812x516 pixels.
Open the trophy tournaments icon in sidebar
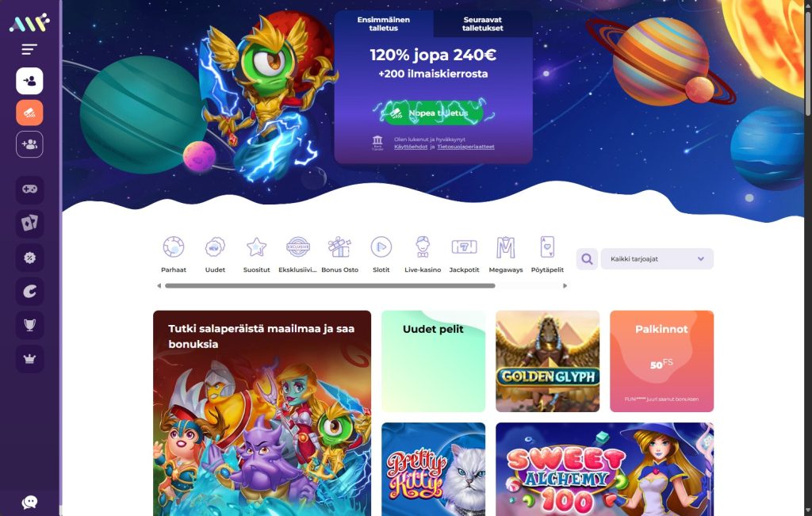(x=29, y=324)
